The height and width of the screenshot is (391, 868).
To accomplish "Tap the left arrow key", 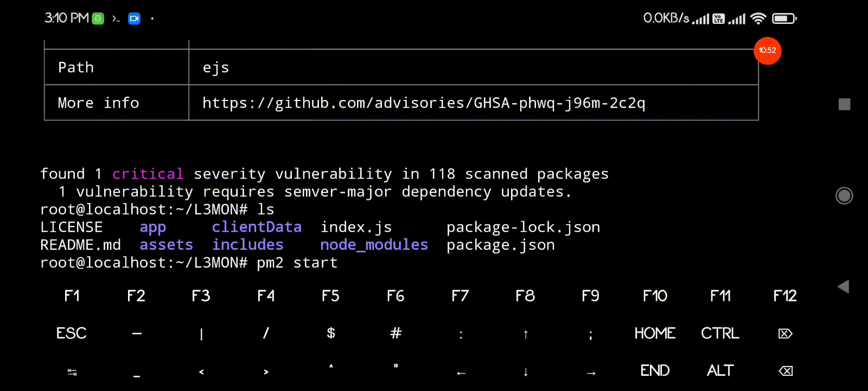I will pyautogui.click(x=461, y=373).
